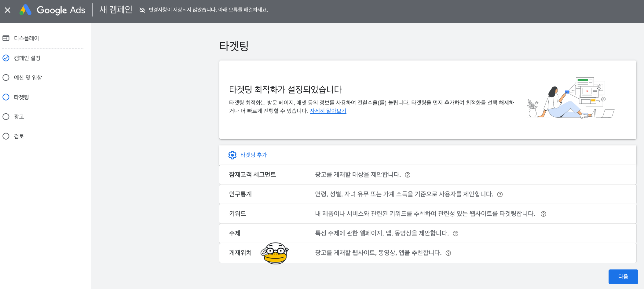Click the question mark icon beside 키워드
This screenshot has height=289, width=644.
(544, 214)
